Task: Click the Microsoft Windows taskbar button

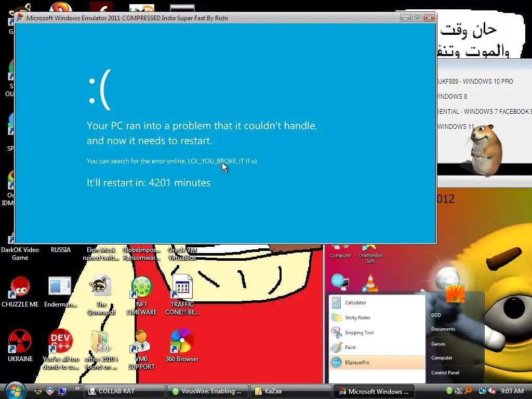Action: (374, 391)
